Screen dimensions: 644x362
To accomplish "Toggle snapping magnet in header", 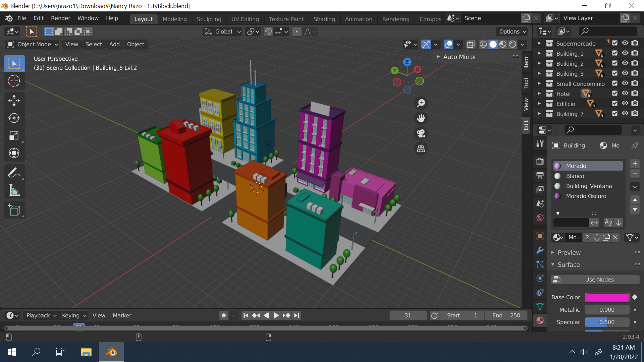I will pyautogui.click(x=268, y=32).
